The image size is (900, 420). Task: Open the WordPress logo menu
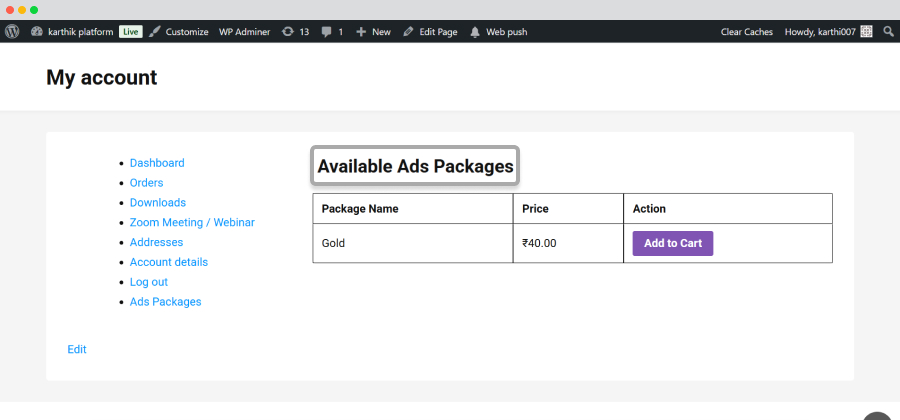point(12,32)
